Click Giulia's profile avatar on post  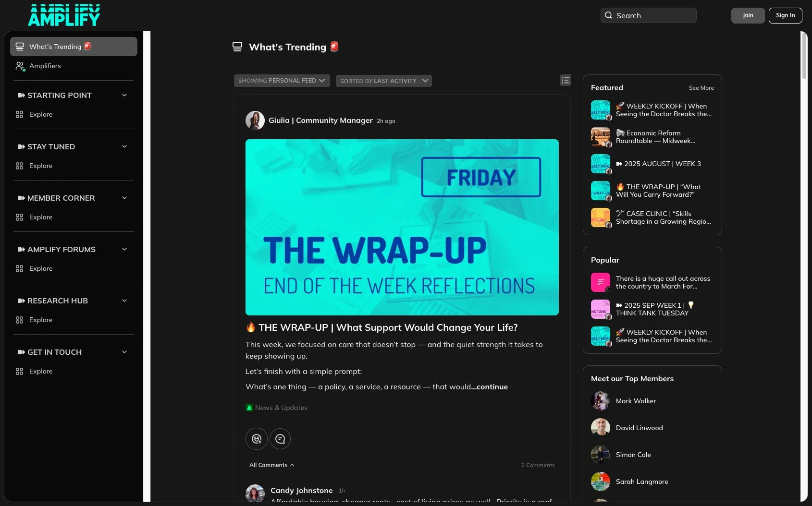255,120
